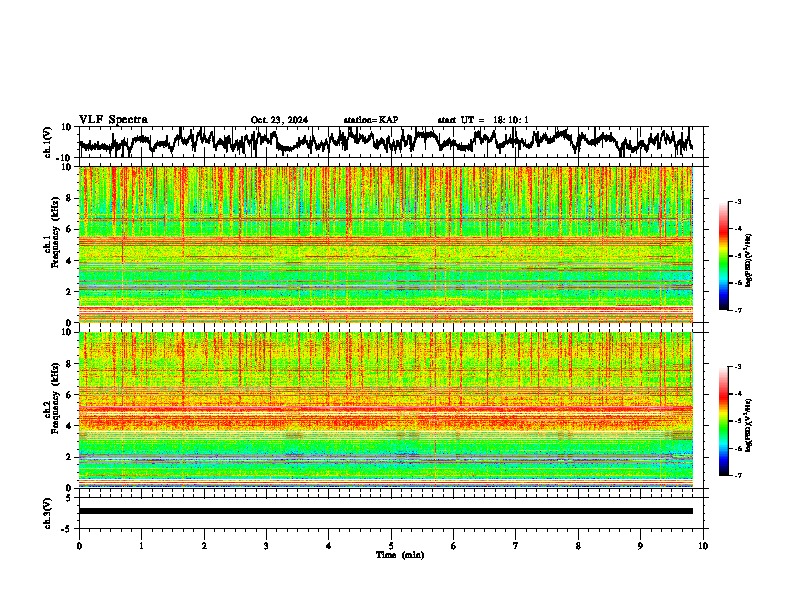This screenshot has height=612, width=792.
Task: Click the "station=KAP" label
Action: coord(371,120)
